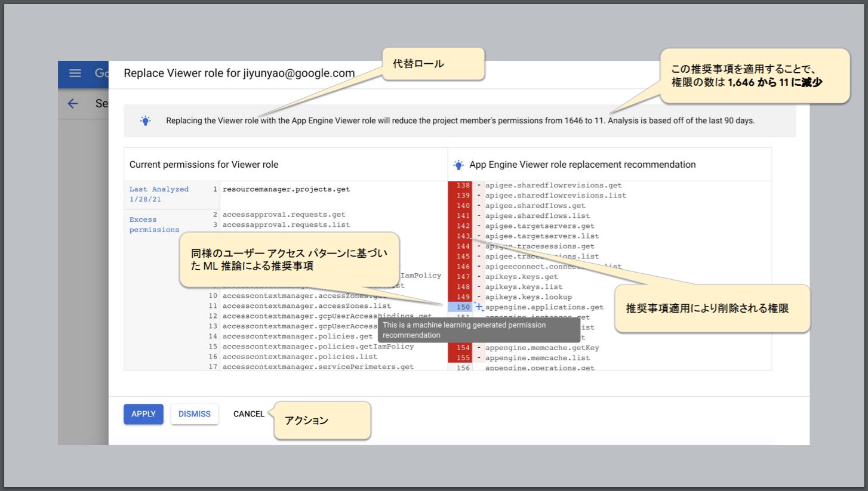868x491 pixels.
Task: Select appengine.memcache.list removed permission
Action: pos(537,358)
